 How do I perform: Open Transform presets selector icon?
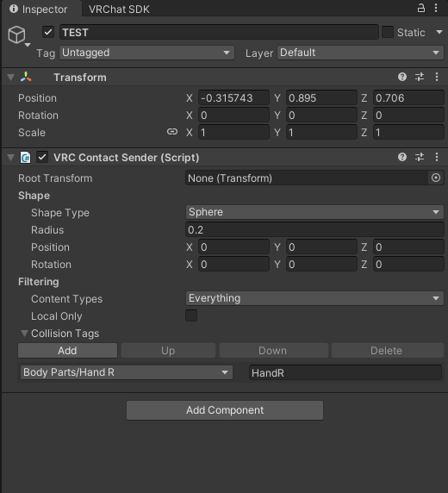click(420, 77)
